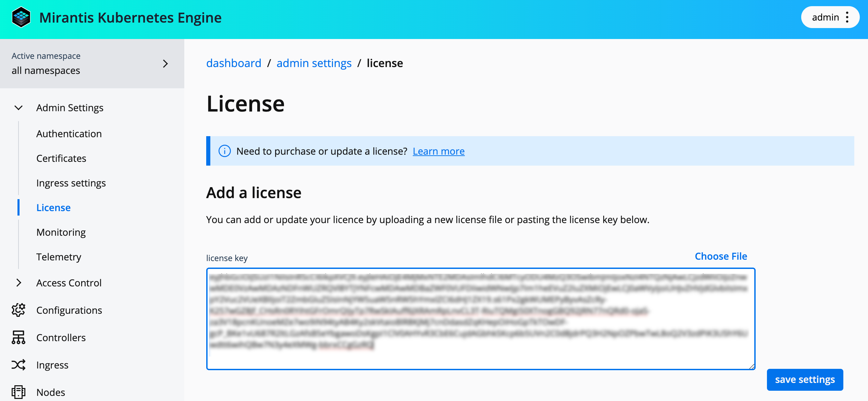This screenshot has width=868, height=401.
Task: Click the Nodes server icon
Action: tap(18, 392)
